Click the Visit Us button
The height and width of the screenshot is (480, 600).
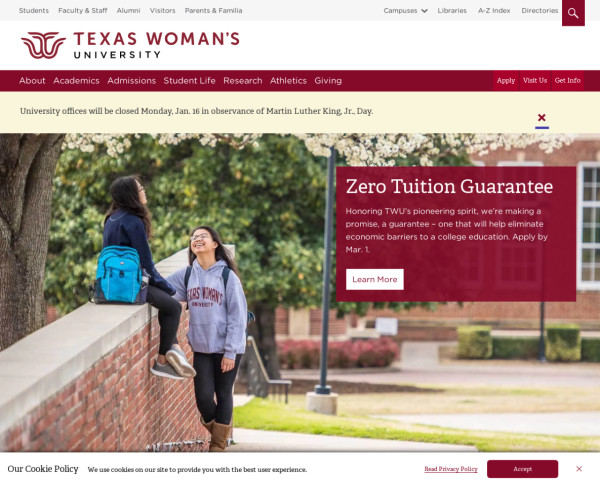[x=535, y=80]
